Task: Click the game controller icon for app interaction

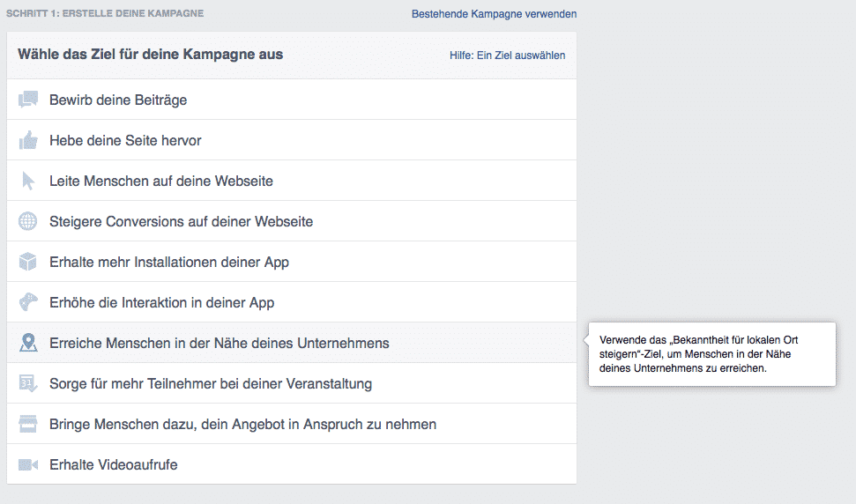Action: tap(28, 302)
